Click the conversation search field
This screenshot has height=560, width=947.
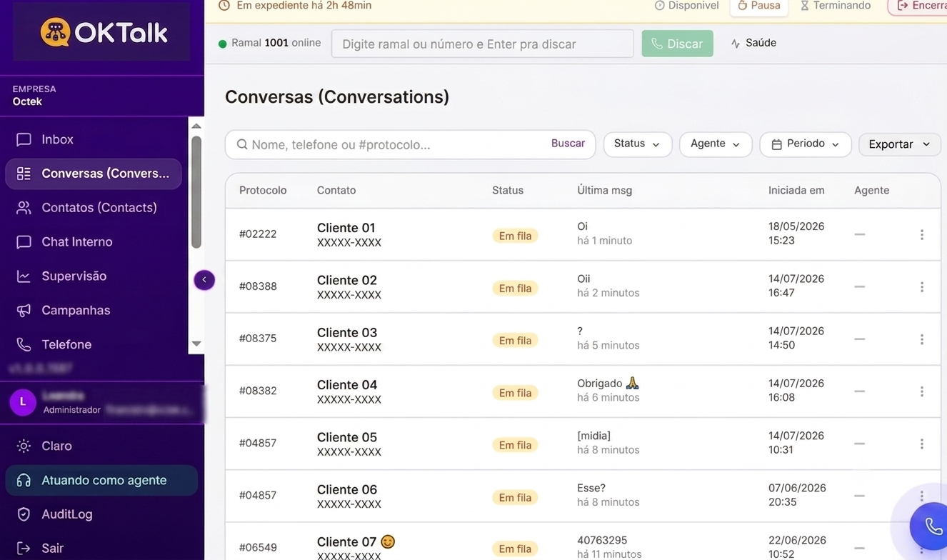pos(410,144)
